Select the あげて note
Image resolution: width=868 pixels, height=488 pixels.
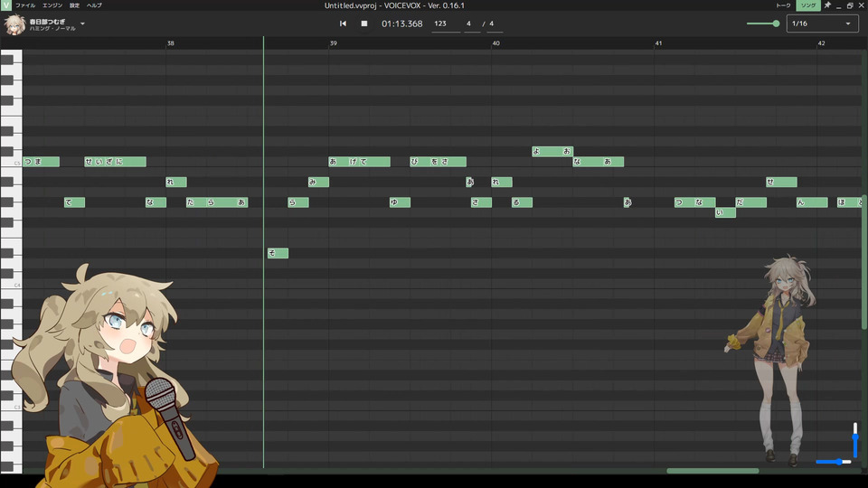(x=359, y=162)
